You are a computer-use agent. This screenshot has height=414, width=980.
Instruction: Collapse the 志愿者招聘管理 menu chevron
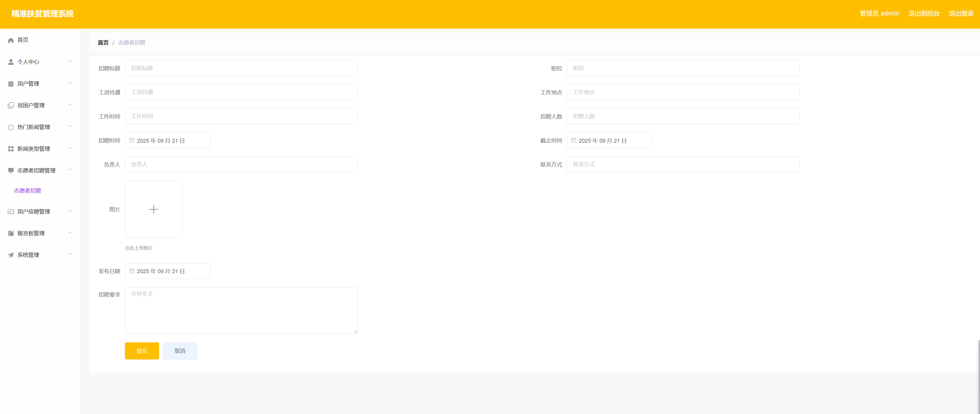click(x=70, y=170)
